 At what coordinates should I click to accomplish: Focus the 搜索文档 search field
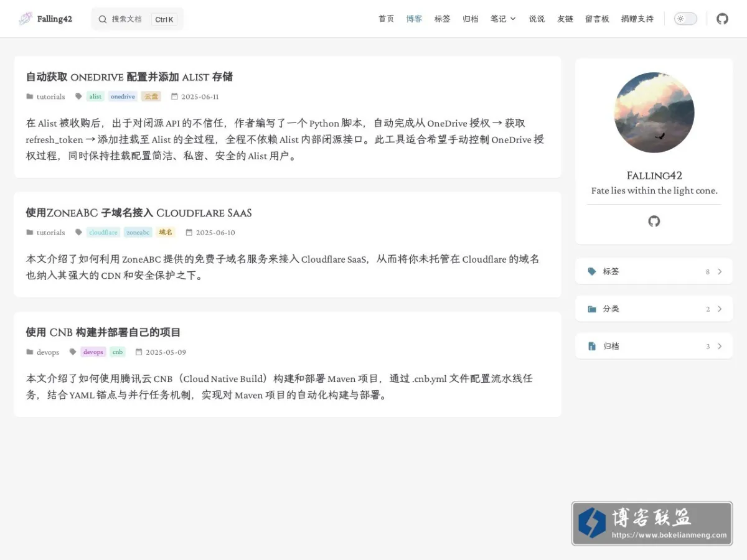138,19
